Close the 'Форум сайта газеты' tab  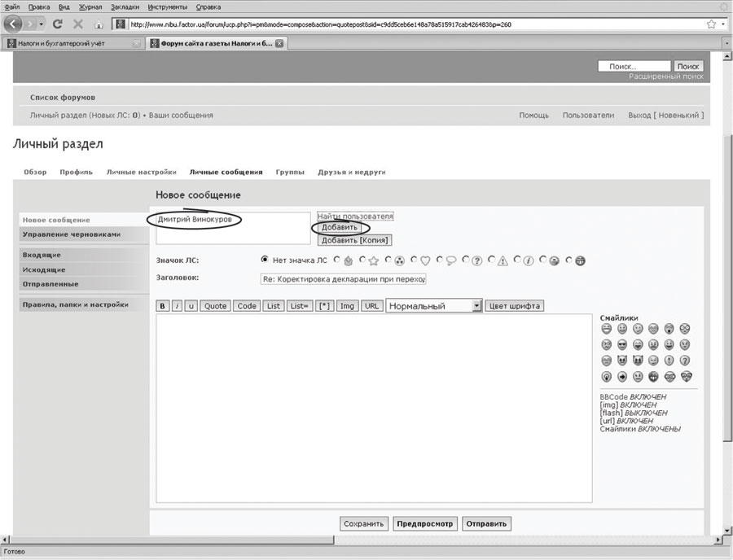coord(279,43)
